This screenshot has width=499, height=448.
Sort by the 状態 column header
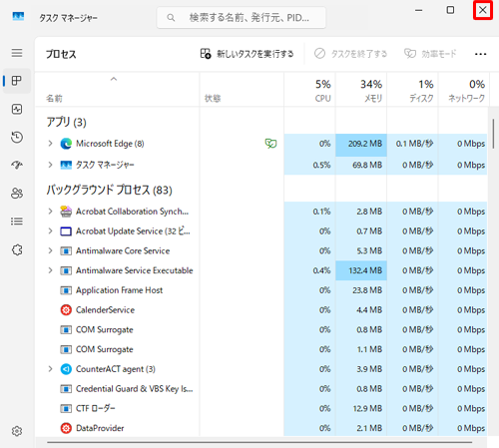pyautogui.click(x=242, y=90)
